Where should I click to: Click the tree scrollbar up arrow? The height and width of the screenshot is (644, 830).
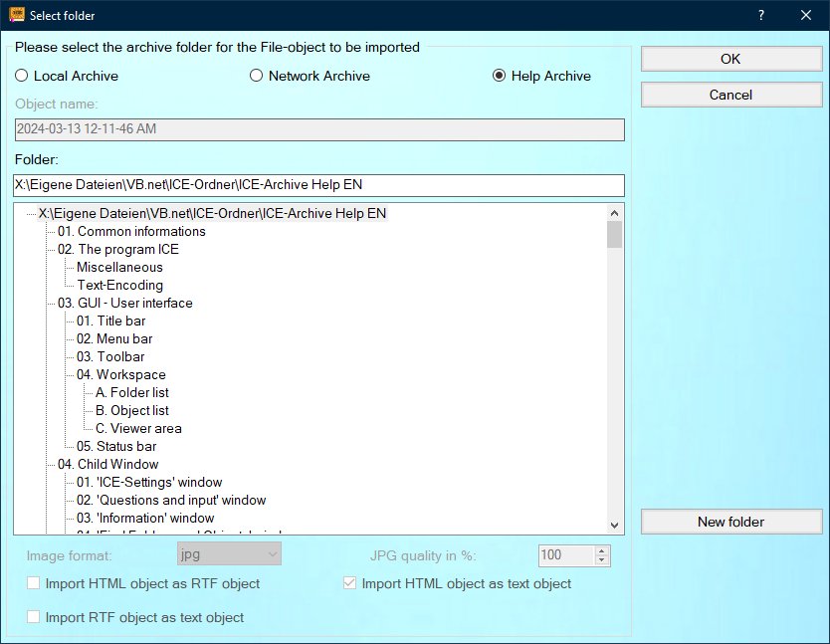(x=614, y=213)
